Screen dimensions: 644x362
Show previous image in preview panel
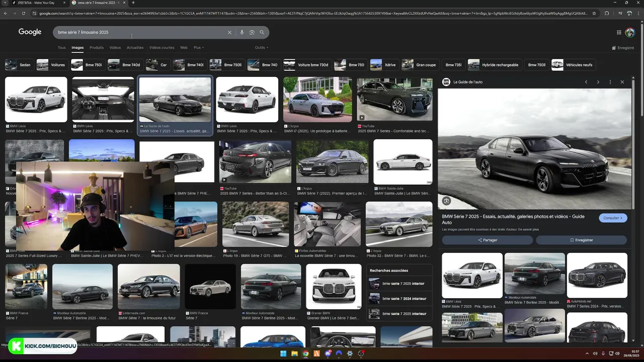(x=586, y=82)
